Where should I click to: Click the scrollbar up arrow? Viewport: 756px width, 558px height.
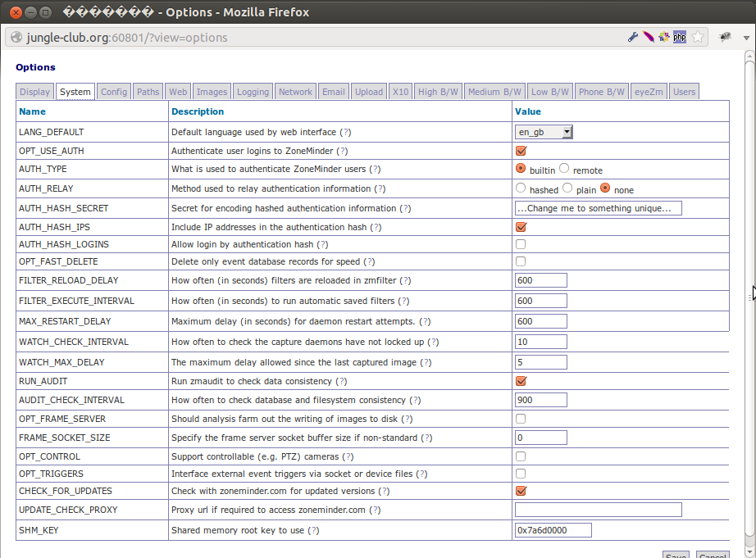pos(749,56)
